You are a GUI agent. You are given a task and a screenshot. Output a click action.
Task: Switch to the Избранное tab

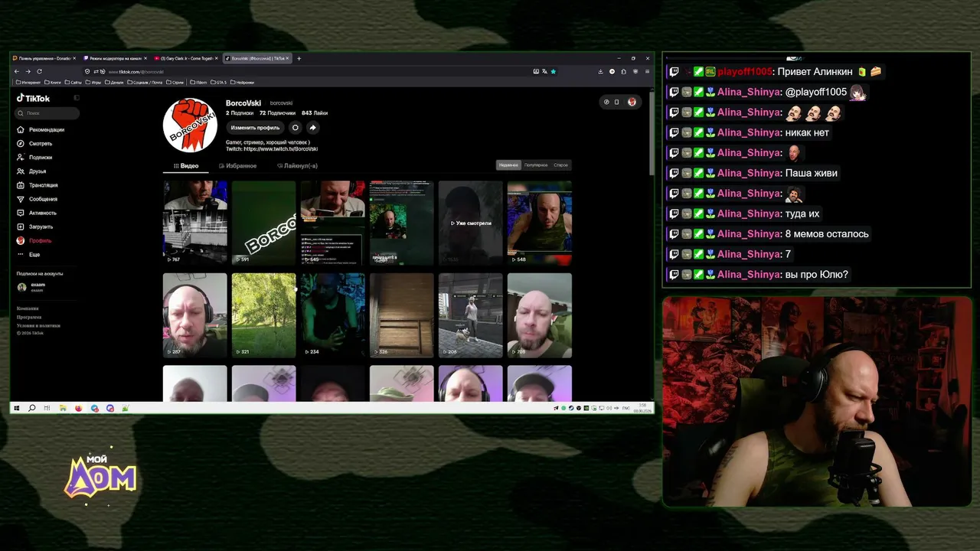pyautogui.click(x=238, y=165)
